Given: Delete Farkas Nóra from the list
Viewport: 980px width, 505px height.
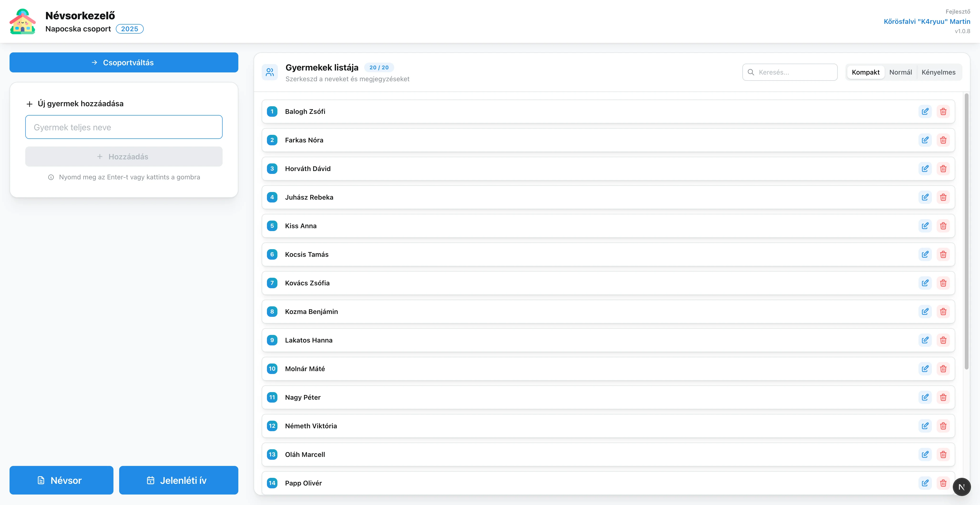Looking at the screenshot, I should (943, 140).
